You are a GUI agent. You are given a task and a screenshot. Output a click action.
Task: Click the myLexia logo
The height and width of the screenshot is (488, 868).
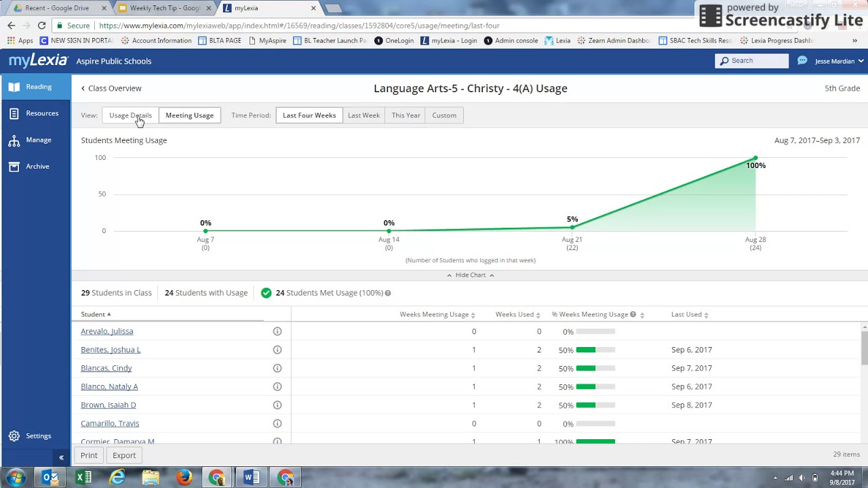(x=38, y=61)
